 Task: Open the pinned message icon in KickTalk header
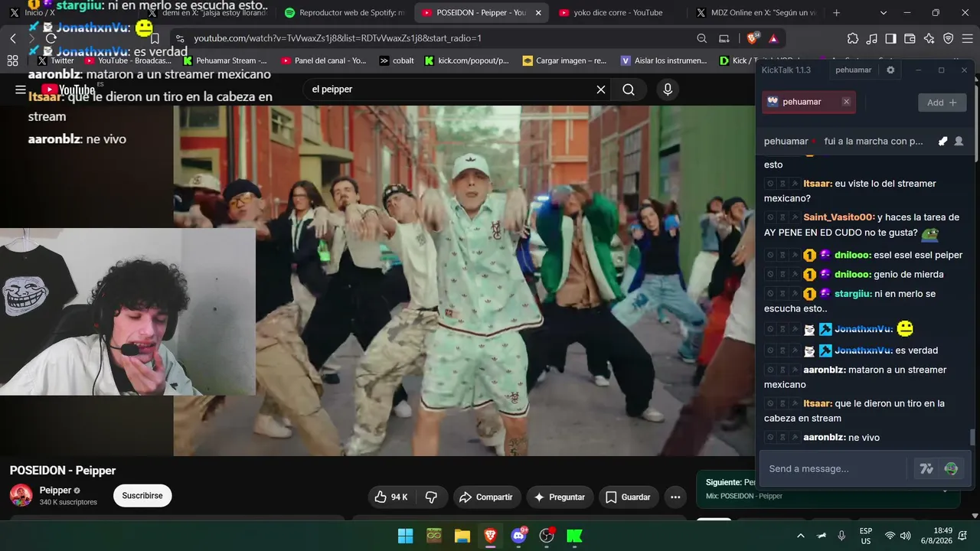click(x=942, y=142)
